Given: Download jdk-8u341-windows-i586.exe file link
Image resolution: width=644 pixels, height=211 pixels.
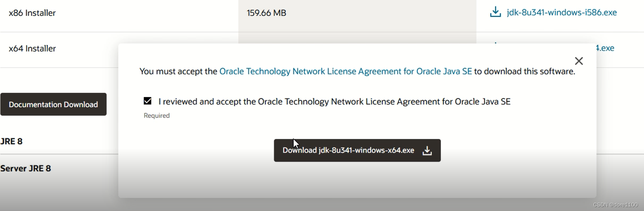Looking at the screenshot, I should click(x=562, y=12).
